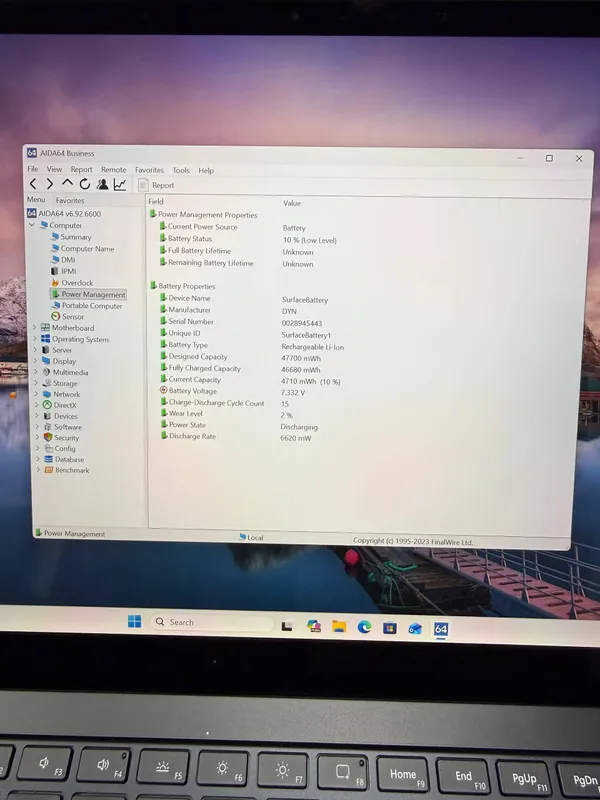600x800 pixels.
Task: Expand the DirectX tree node
Action: (37, 405)
